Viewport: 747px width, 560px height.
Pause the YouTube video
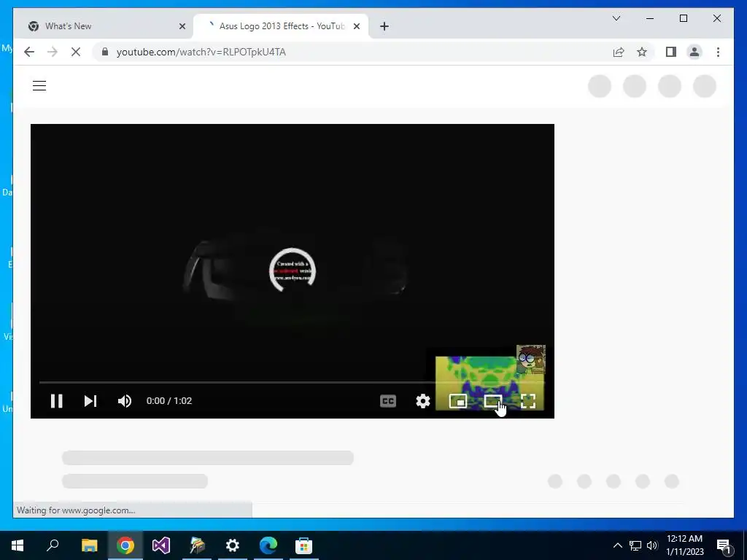point(57,401)
